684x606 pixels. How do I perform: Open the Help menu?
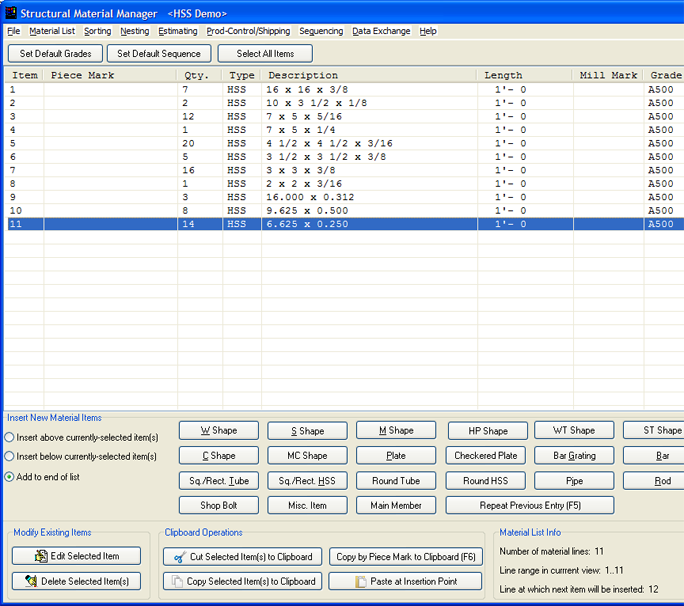click(428, 31)
